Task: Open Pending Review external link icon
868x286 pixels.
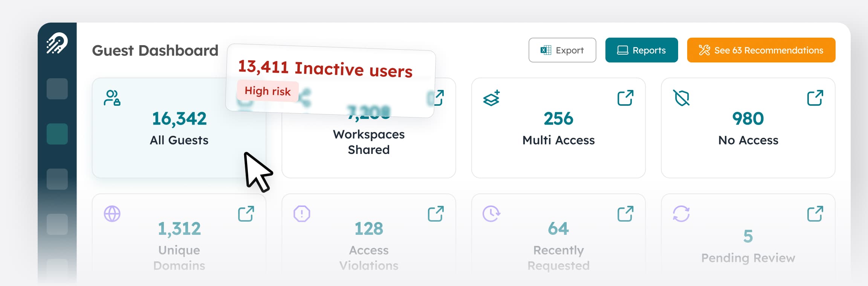Action: (x=815, y=214)
